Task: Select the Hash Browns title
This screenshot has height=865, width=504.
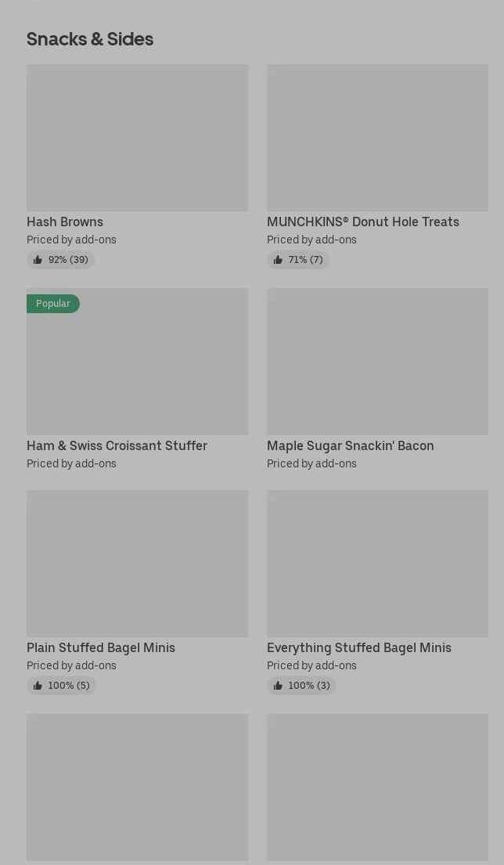Action: 65,222
